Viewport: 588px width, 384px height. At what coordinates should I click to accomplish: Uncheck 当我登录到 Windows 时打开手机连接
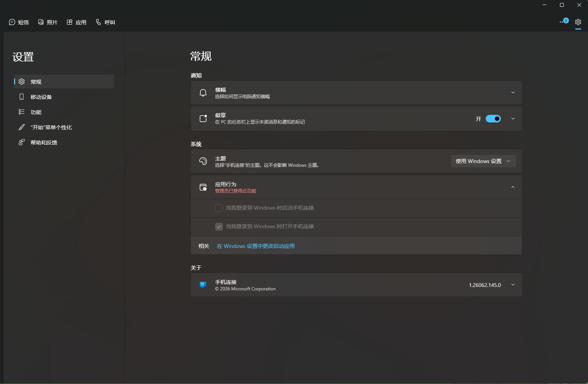(x=219, y=227)
